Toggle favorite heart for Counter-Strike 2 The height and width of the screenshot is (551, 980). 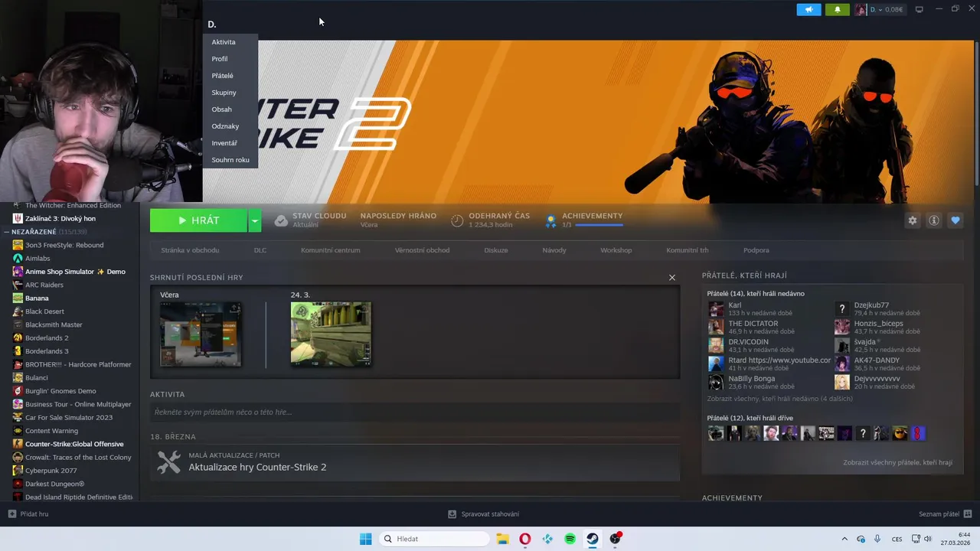click(x=955, y=220)
